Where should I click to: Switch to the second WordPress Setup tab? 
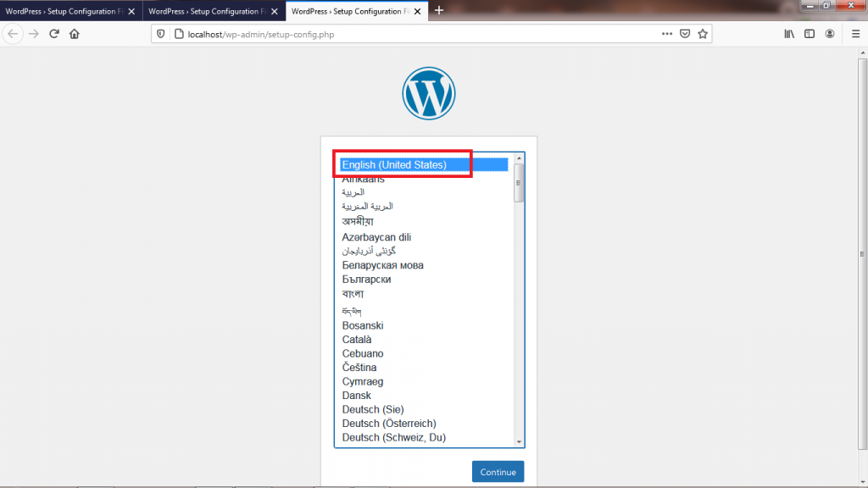(x=206, y=12)
